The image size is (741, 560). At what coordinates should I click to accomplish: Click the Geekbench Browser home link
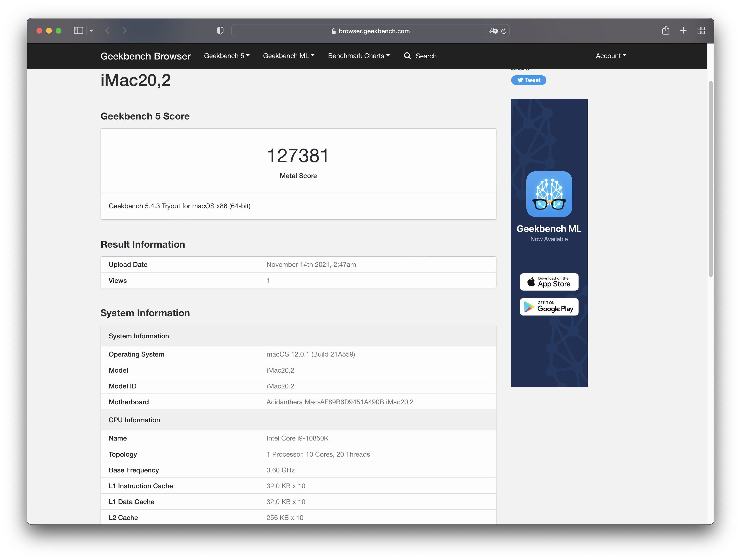tap(145, 56)
